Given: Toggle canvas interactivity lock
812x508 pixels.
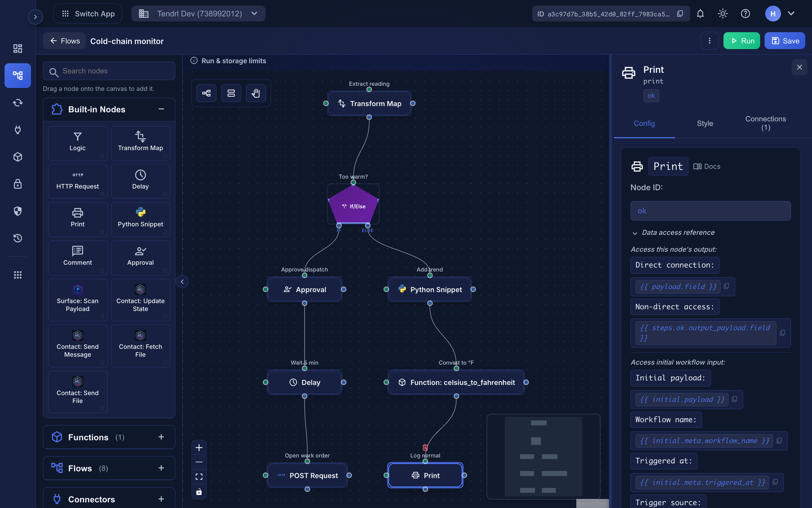Looking at the screenshot, I should (199, 492).
